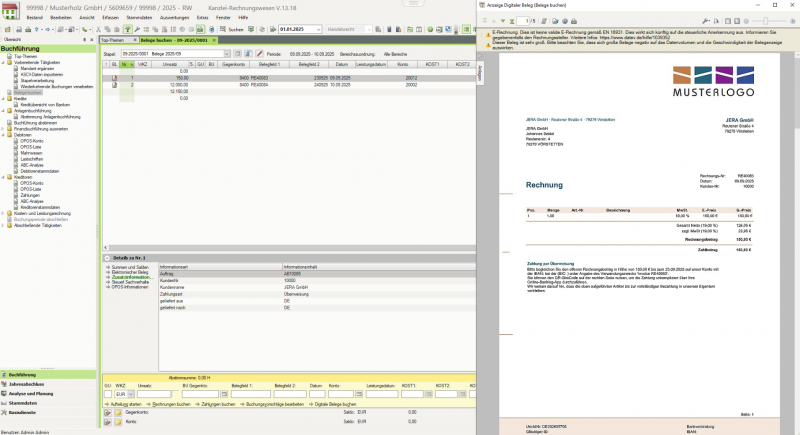The width and height of the screenshot is (800, 435).
Task: Click binoculars Suchen icon in main toolbar
Action: [x=220, y=29]
